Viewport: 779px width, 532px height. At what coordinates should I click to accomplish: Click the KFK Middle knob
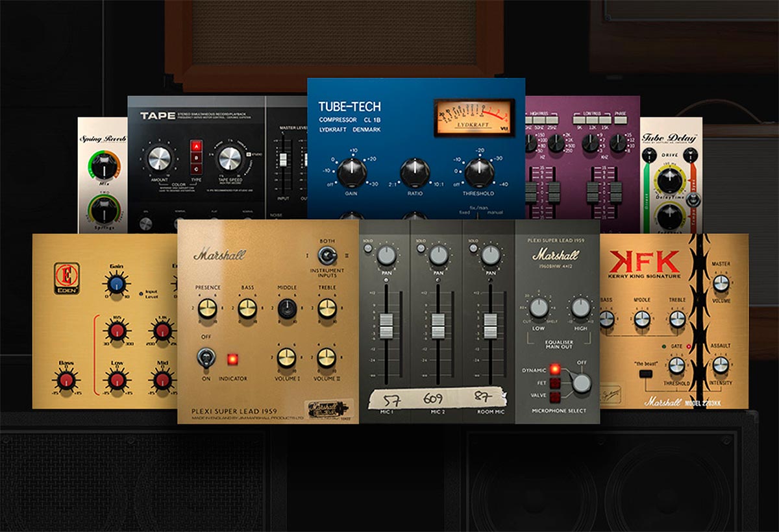[x=642, y=319]
